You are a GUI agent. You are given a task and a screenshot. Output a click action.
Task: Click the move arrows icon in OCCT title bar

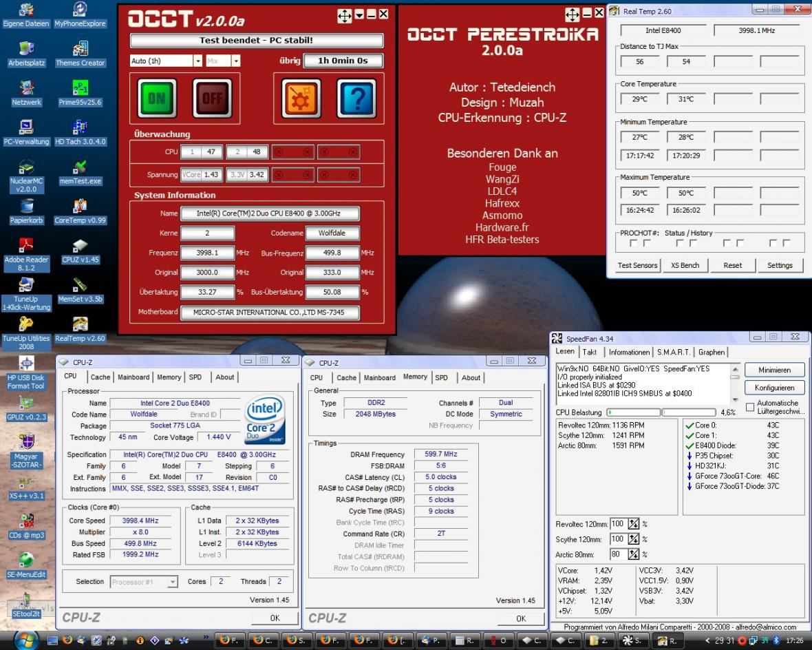344,16
